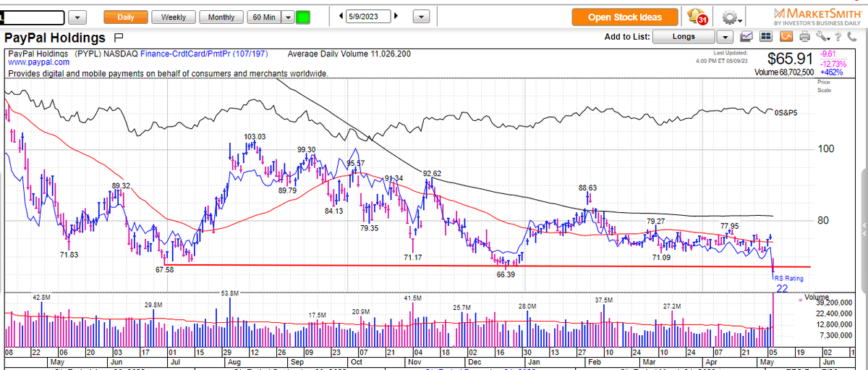Open the symbol box dropdown arrow
868x370 pixels.
point(79,17)
